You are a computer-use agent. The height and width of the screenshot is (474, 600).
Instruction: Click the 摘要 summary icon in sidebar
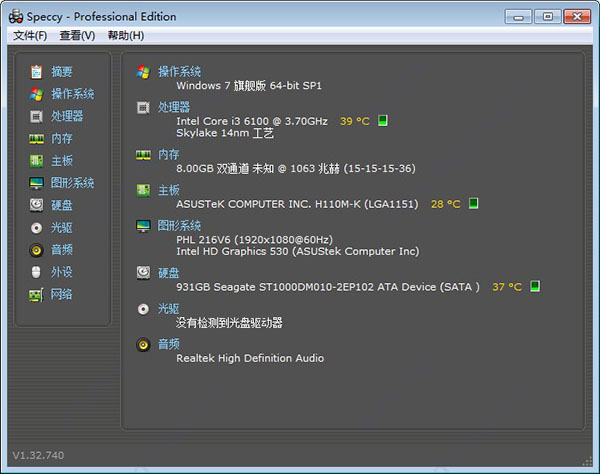(37, 72)
